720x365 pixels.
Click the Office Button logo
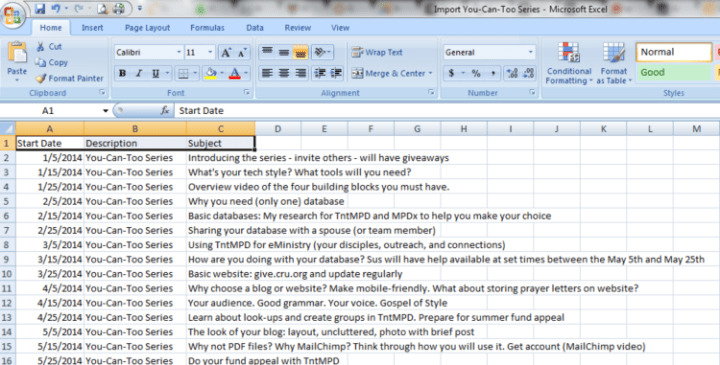coord(12,15)
